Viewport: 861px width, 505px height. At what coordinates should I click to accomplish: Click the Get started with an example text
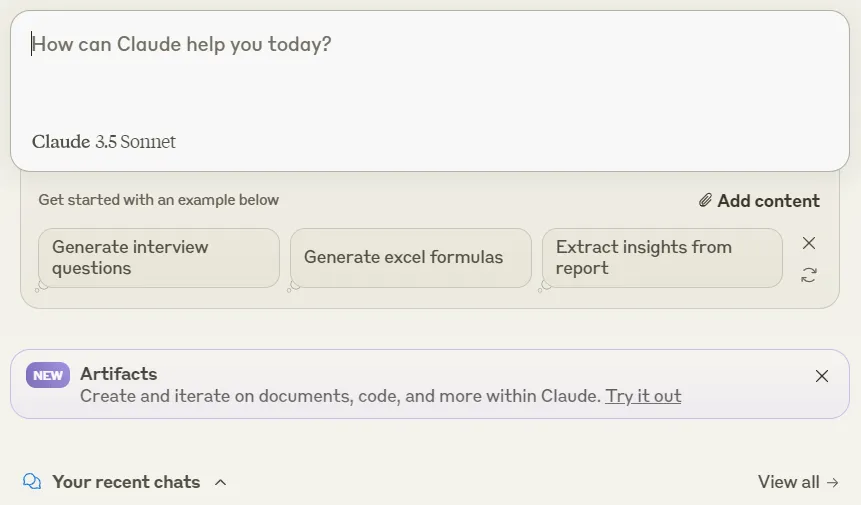point(159,200)
